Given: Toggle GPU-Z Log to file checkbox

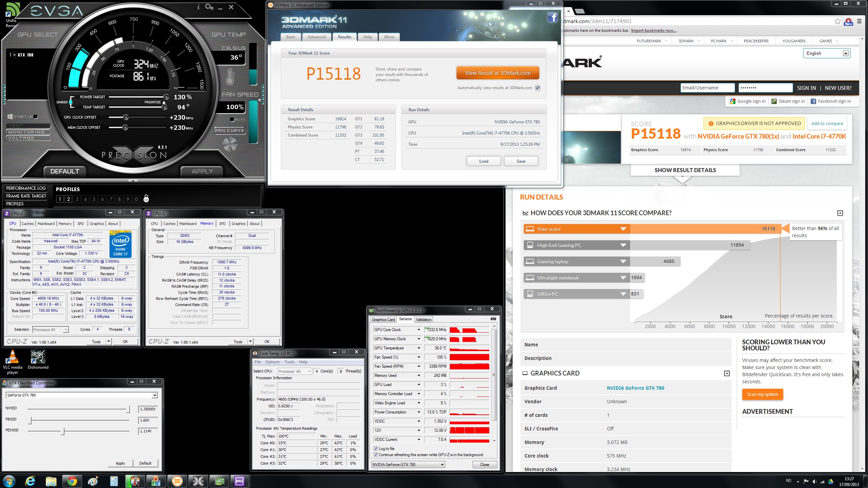Looking at the screenshot, I should click(376, 449).
